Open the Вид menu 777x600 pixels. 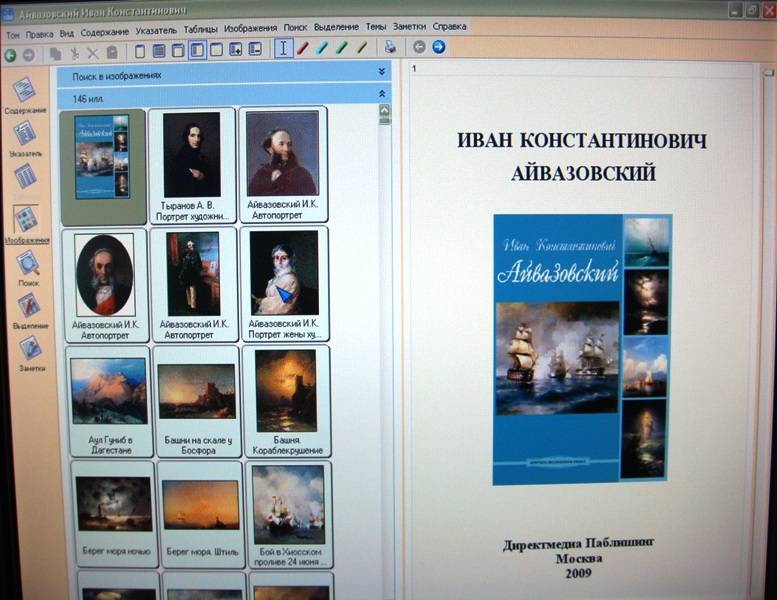[66, 33]
